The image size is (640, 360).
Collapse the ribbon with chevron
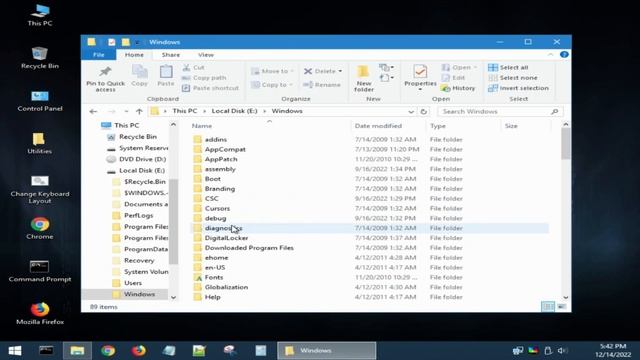point(551,54)
